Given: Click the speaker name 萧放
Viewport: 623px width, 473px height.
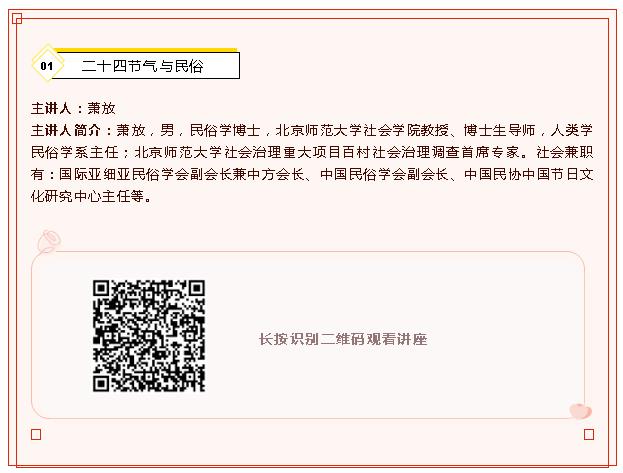Looking at the screenshot, I should 102,108.
